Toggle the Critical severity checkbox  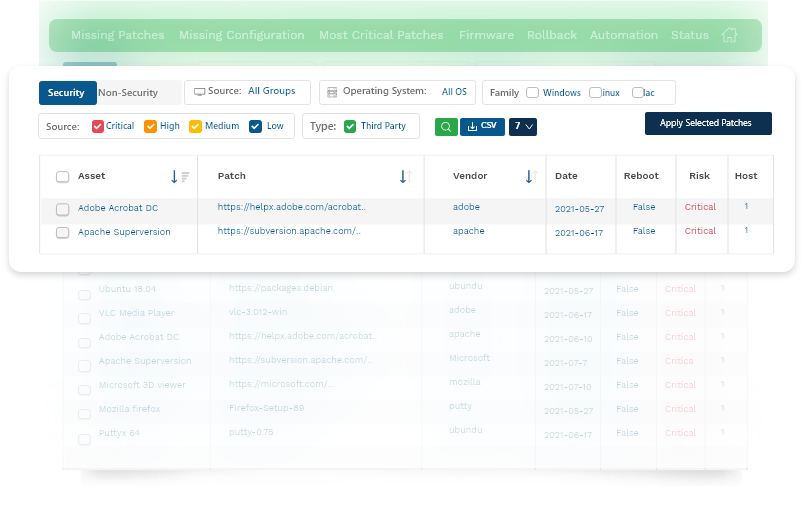point(98,127)
